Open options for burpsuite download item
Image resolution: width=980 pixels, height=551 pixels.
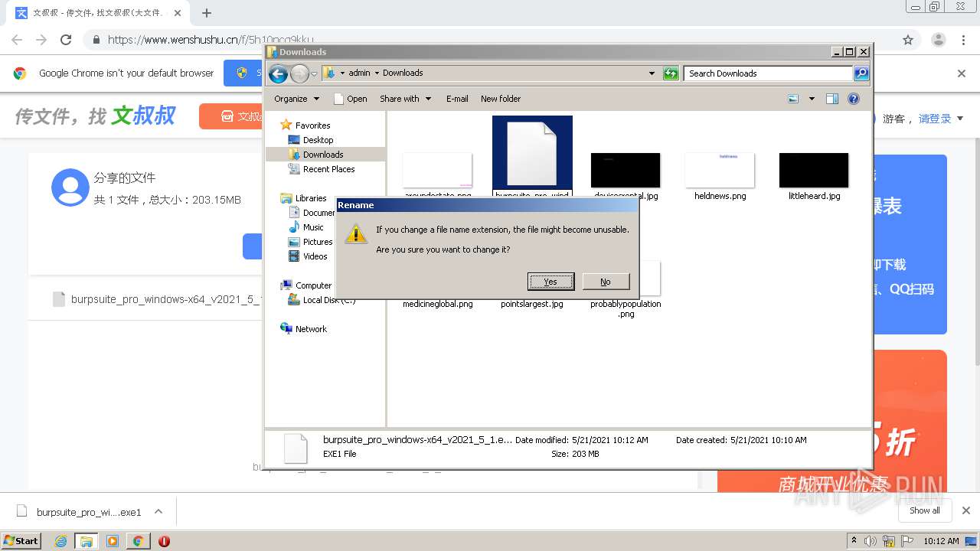(x=158, y=511)
